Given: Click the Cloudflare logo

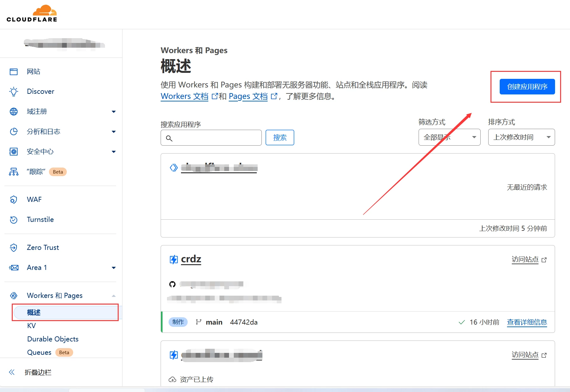Looking at the screenshot, I should click(31, 13).
